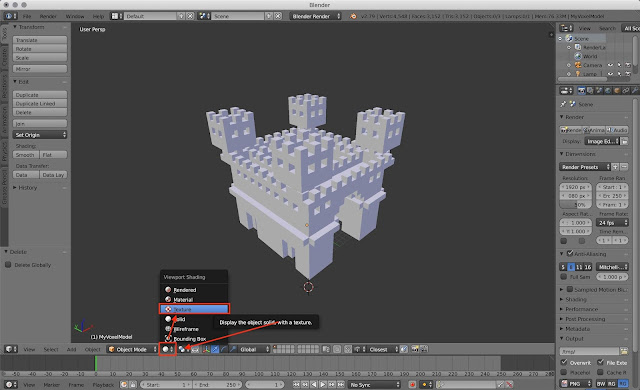Open the Blender Render engine dropdown
640x390 pixels.
coord(315,16)
